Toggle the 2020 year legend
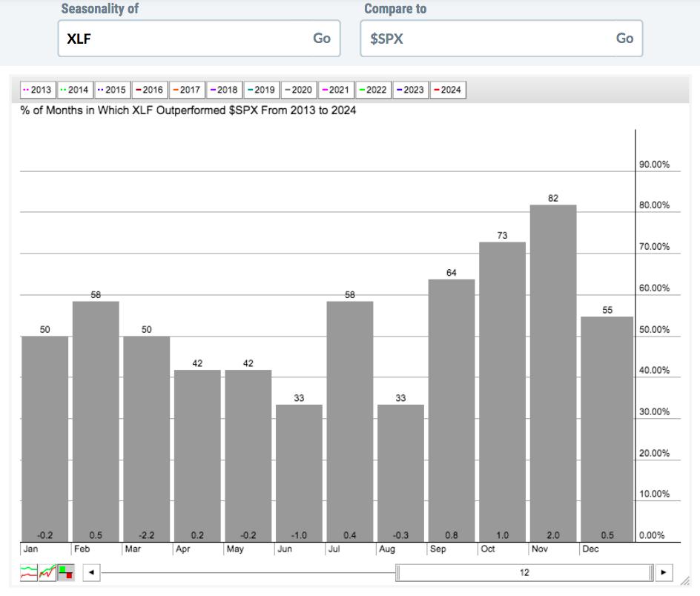Viewport: 700px width, 596px height. (x=299, y=90)
